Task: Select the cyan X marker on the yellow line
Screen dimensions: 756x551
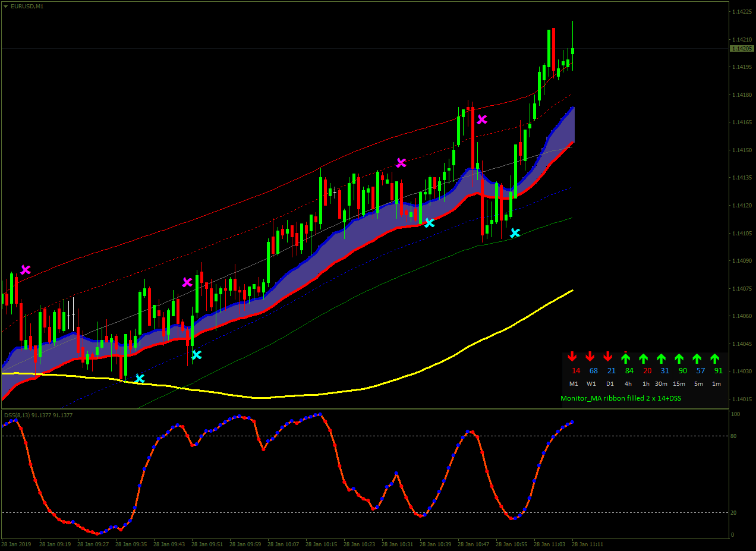Action: (140, 379)
